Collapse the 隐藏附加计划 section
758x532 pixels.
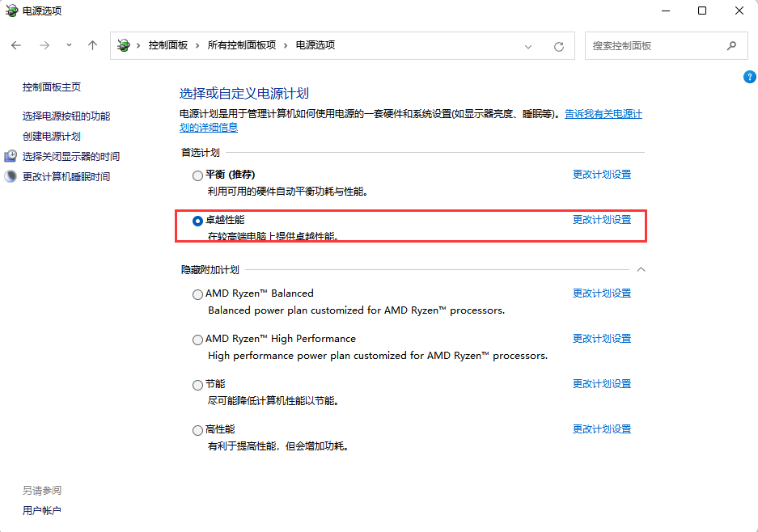click(641, 269)
